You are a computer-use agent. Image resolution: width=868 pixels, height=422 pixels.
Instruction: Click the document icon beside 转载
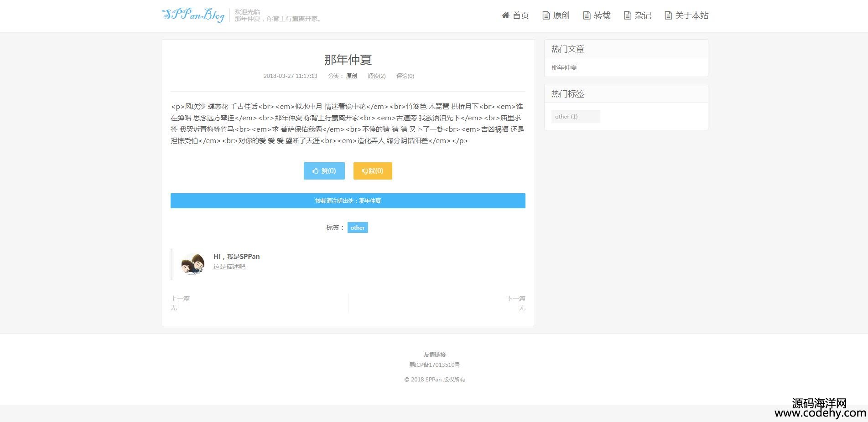coord(587,15)
